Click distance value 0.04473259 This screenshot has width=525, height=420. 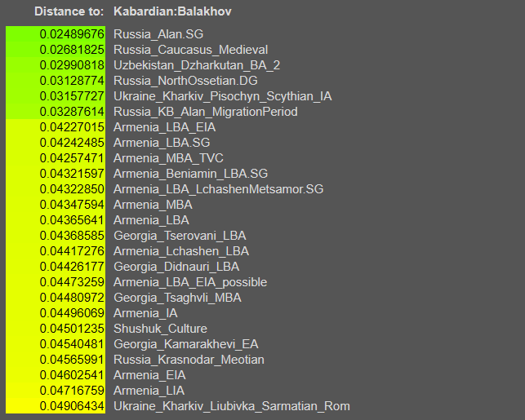click(72, 282)
